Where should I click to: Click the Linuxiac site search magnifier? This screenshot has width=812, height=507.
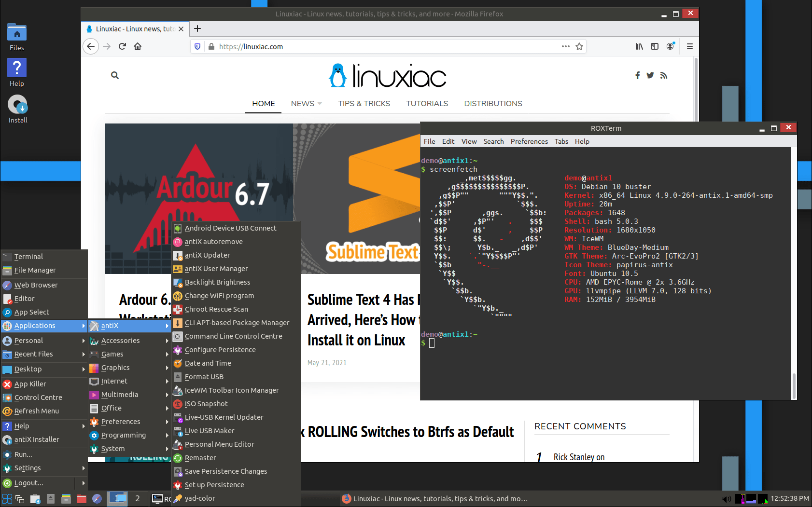pyautogui.click(x=115, y=75)
